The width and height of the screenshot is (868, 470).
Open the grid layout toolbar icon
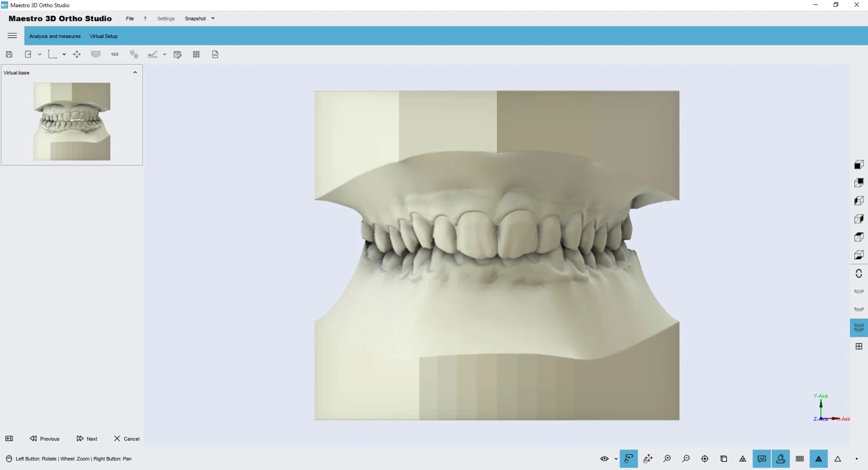click(196, 54)
